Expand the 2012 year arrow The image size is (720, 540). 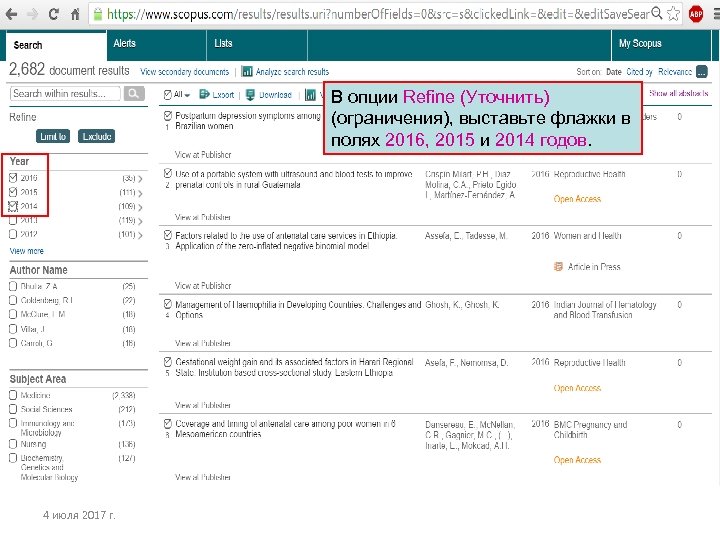click(x=140, y=235)
